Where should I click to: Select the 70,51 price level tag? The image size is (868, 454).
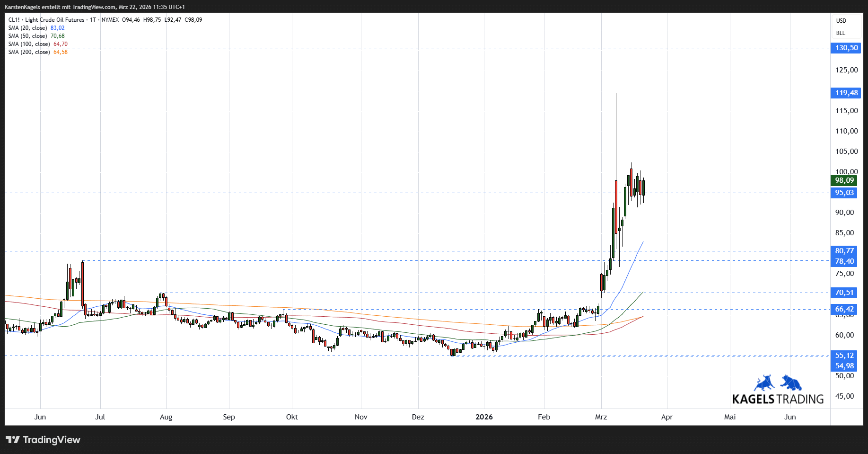point(844,293)
